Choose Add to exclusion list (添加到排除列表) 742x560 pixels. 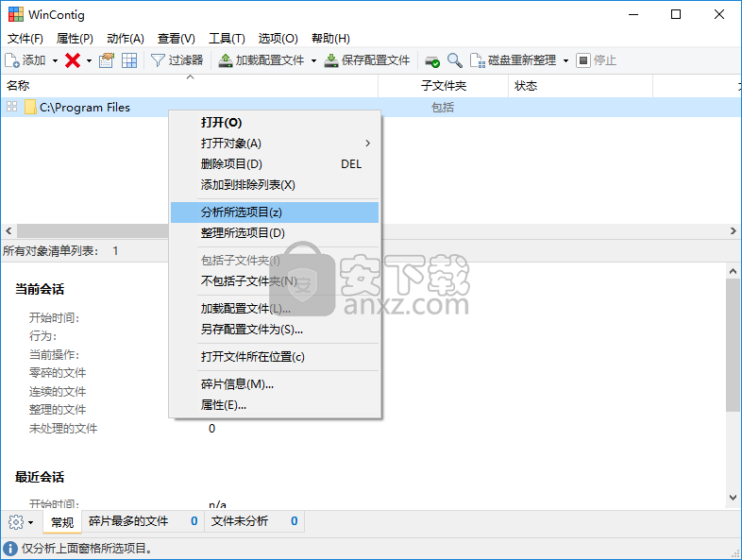[x=275, y=184]
